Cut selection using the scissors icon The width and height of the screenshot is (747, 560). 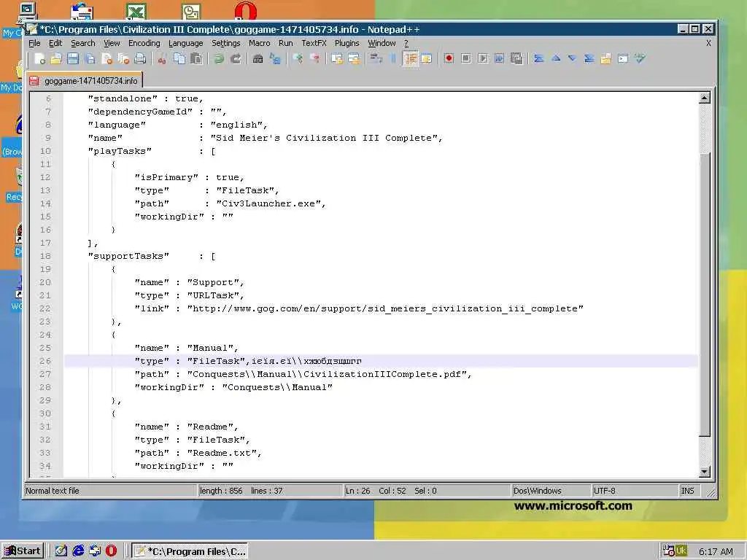(163, 58)
